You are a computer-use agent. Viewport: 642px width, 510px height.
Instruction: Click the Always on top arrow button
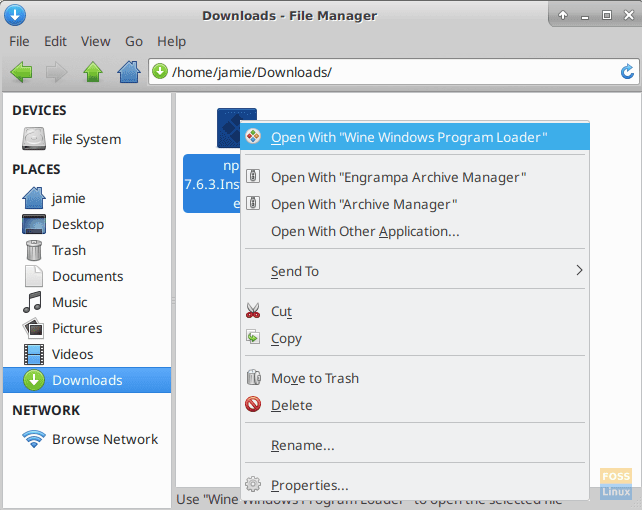click(563, 15)
